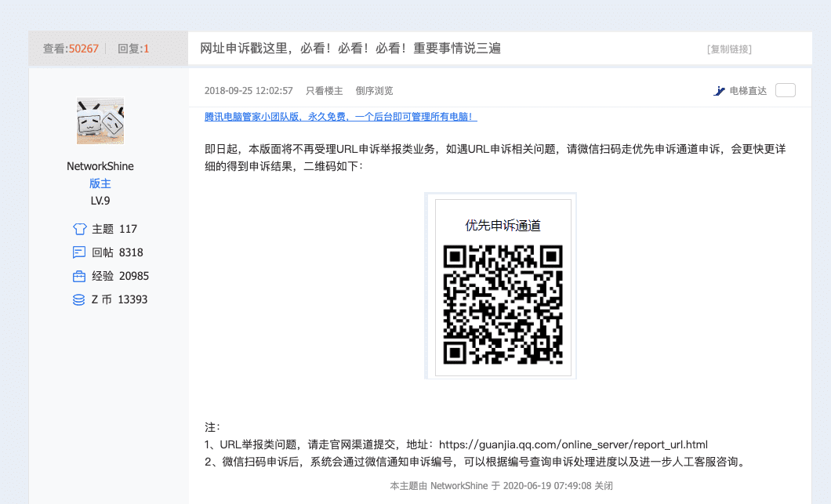The image size is (831, 504).
Task: Open the 腾讯电脑管家小团队版 promo link
Action: tap(341, 117)
